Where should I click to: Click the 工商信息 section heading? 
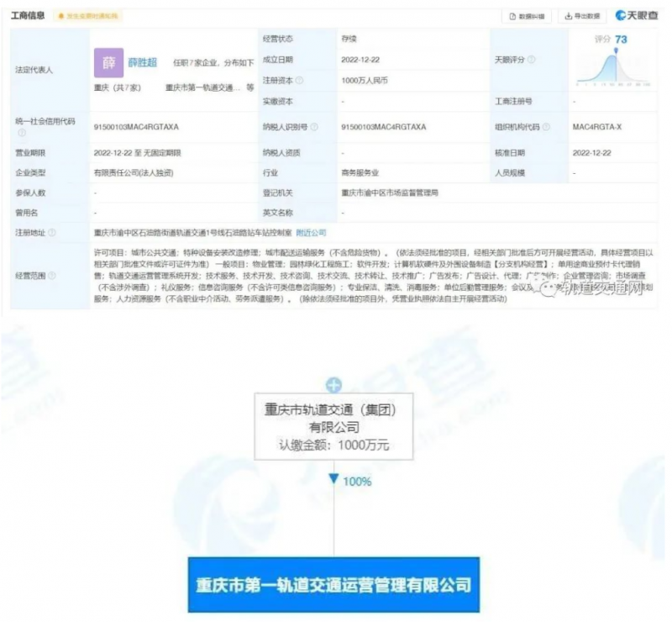click(x=28, y=16)
